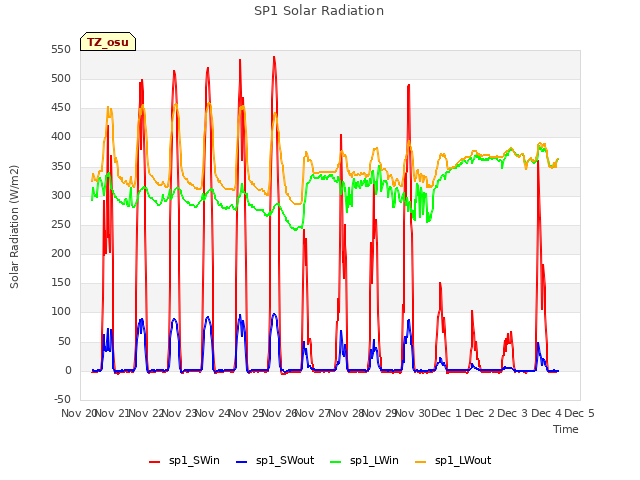
Task: Select the sp1_LWin legend label
Action: click(374, 461)
